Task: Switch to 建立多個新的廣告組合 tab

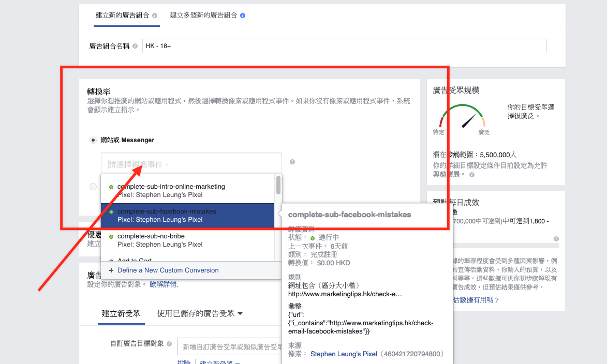Action: 203,16
